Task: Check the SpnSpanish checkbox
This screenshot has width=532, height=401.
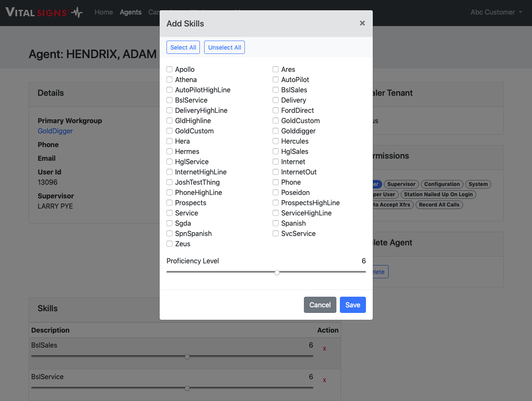Action: (169, 233)
